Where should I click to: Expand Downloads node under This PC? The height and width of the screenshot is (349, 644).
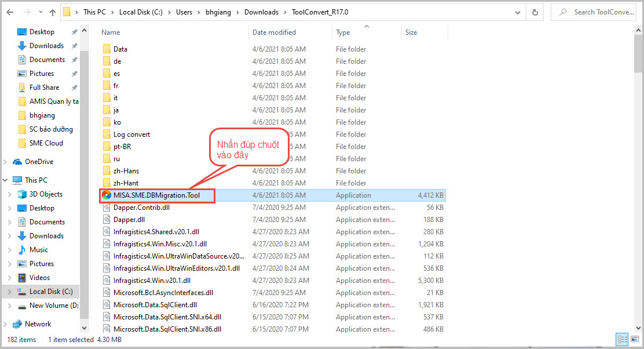point(10,236)
